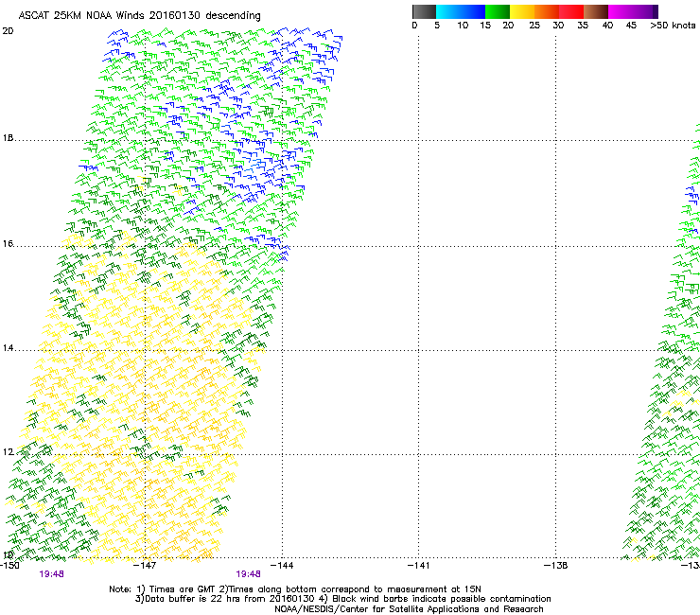Click the latitude axis label '14'
This screenshot has width=700, height=615.
8,348
